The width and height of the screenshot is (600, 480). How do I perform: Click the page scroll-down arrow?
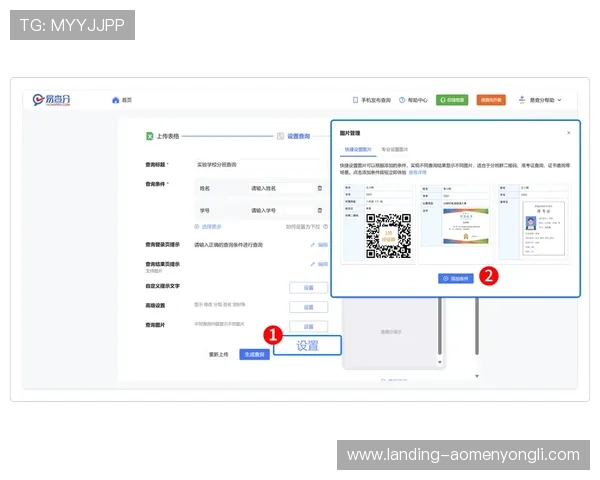point(477,376)
